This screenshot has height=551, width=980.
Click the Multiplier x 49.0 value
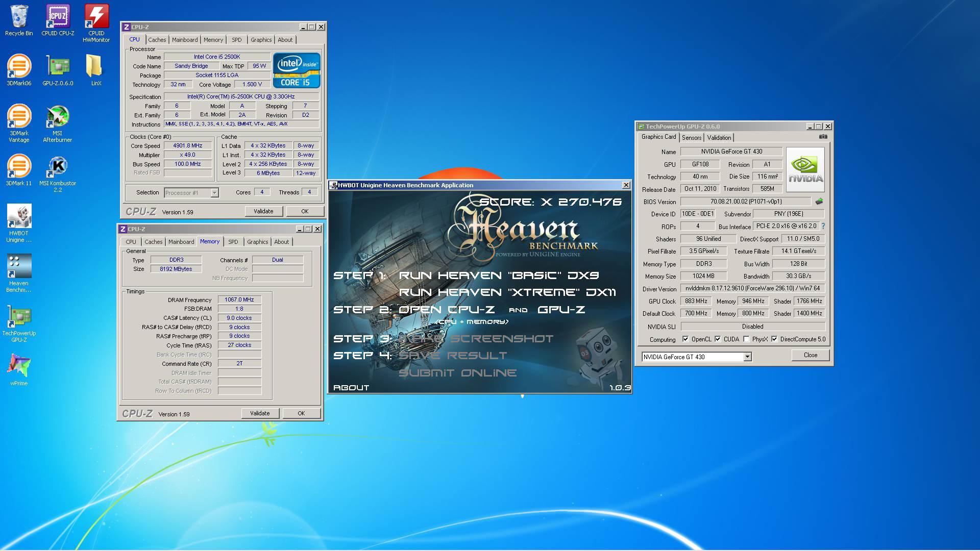coord(188,155)
